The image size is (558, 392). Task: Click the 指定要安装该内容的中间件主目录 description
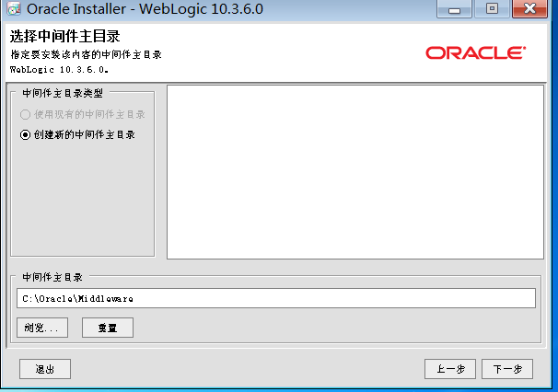[87, 54]
